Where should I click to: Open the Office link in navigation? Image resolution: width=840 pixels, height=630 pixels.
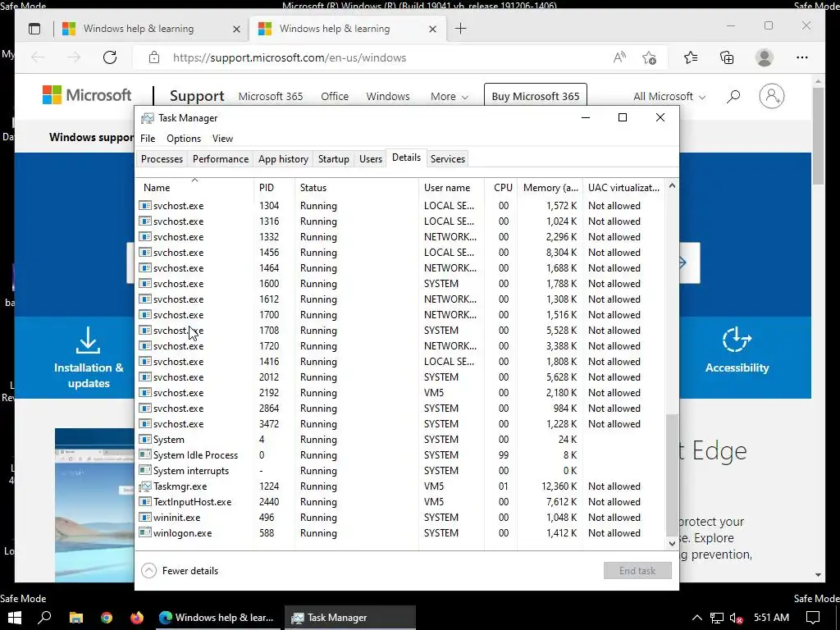coord(335,97)
